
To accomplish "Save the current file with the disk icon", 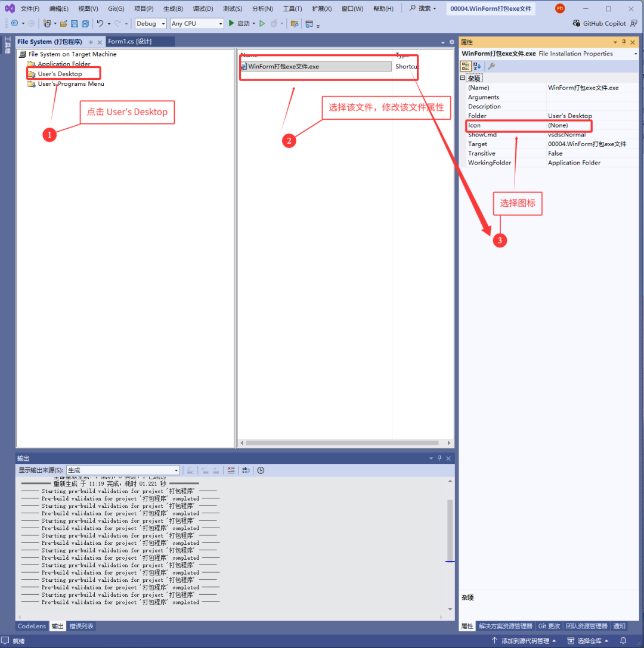I will 75,24.
